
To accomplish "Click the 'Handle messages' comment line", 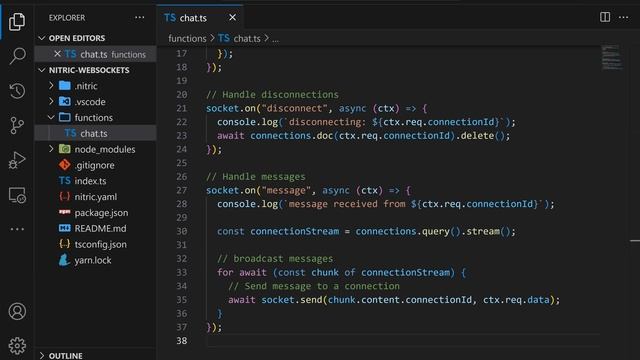I will (256, 177).
